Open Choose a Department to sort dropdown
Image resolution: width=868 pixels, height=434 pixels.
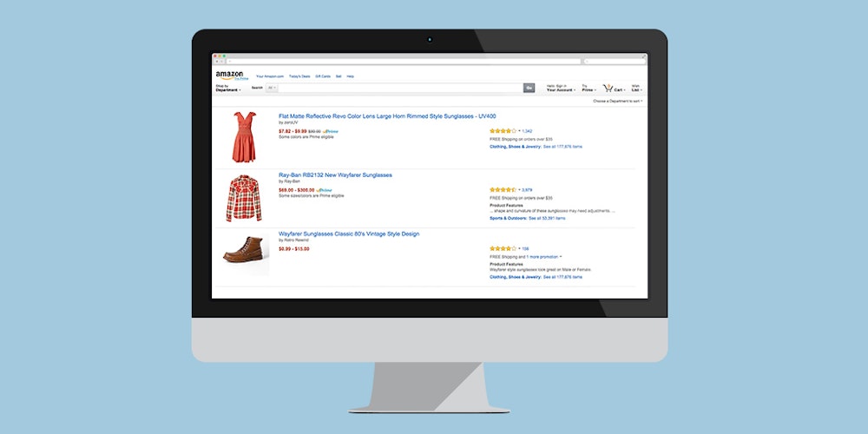click(618, 102)
